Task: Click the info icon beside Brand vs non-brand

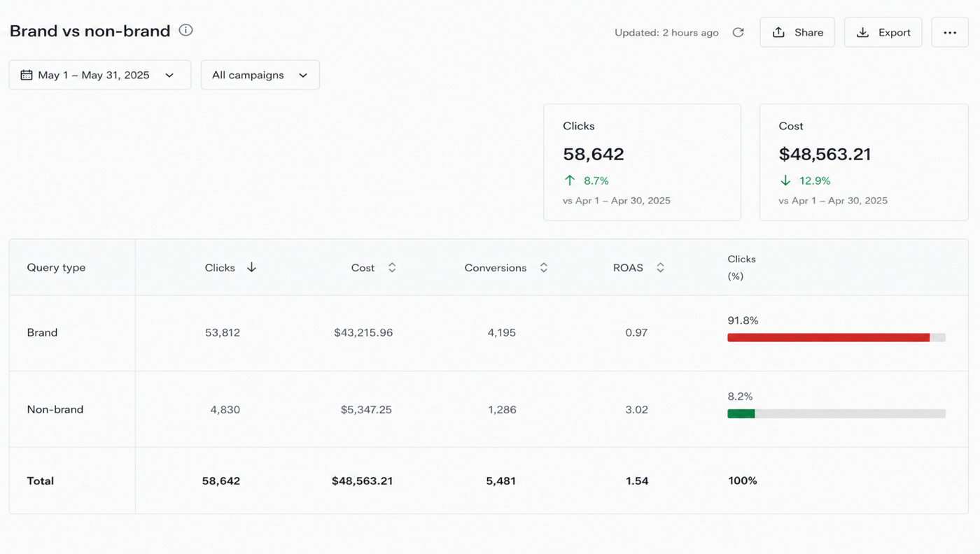Action: pyautogui.click(x=185, y=30)
